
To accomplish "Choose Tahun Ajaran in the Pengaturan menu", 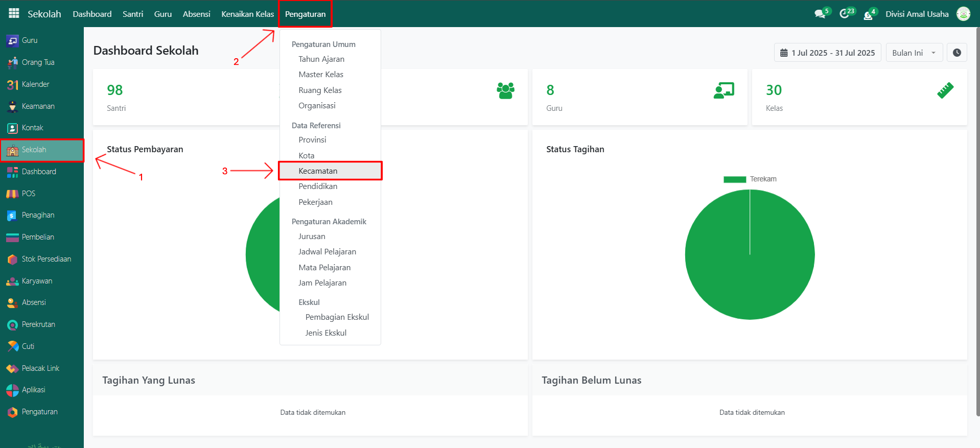I will click(321, 59).
